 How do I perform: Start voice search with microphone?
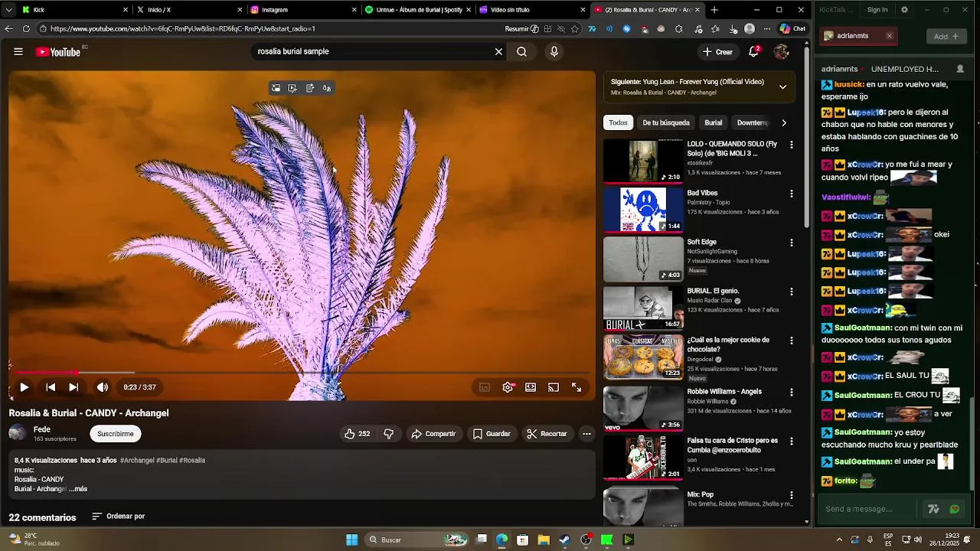point(554,51)
